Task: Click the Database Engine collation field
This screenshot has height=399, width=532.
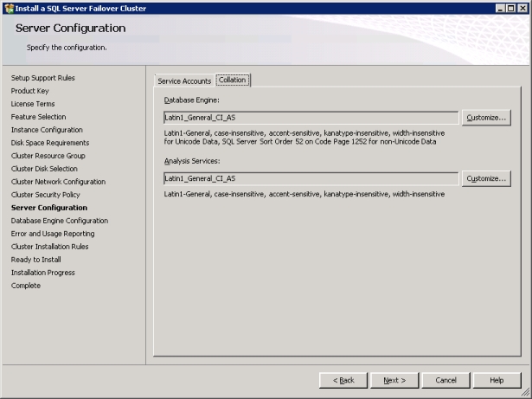Action: click(x=311, y=118)
